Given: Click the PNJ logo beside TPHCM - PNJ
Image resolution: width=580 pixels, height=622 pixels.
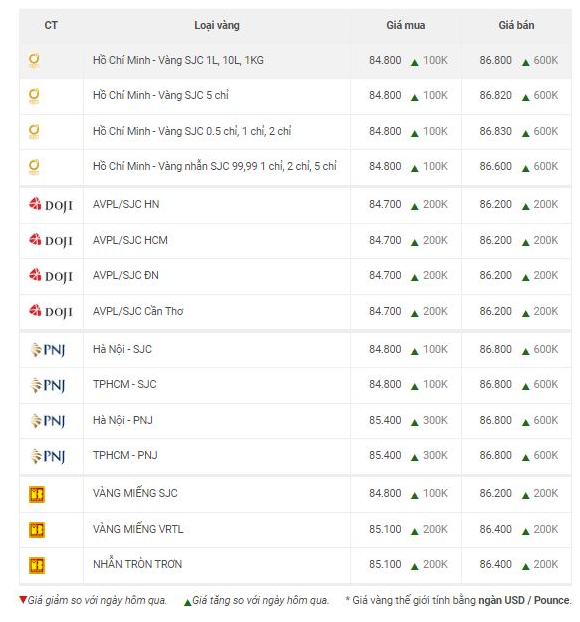Looking at the screenshot, I should 48,456.
